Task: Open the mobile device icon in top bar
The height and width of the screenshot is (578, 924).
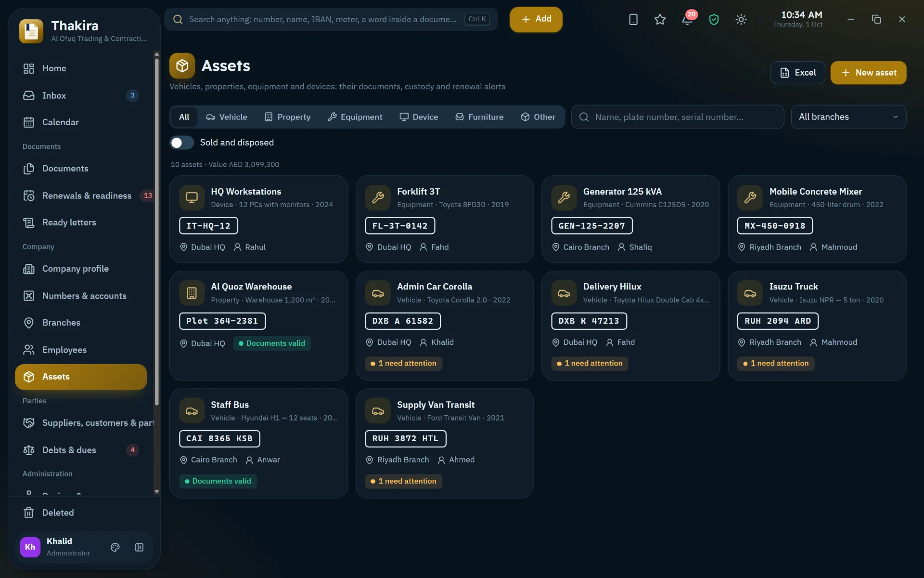Action: click(x=633, y=19)
